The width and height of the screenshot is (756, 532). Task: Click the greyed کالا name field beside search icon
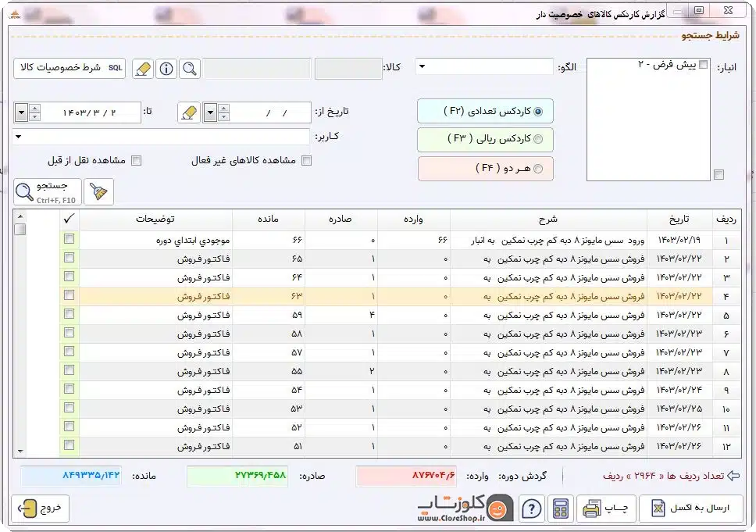pyautogui.click(x=256, y=69)
